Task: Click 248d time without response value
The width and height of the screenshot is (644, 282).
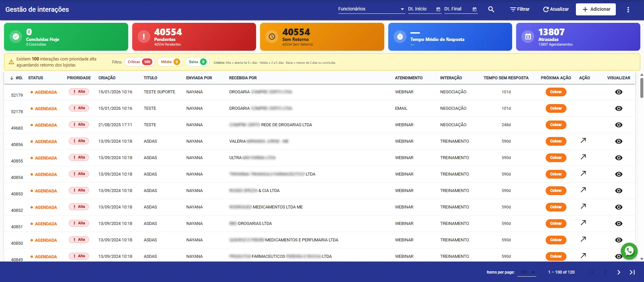Action: coord(506,125)
